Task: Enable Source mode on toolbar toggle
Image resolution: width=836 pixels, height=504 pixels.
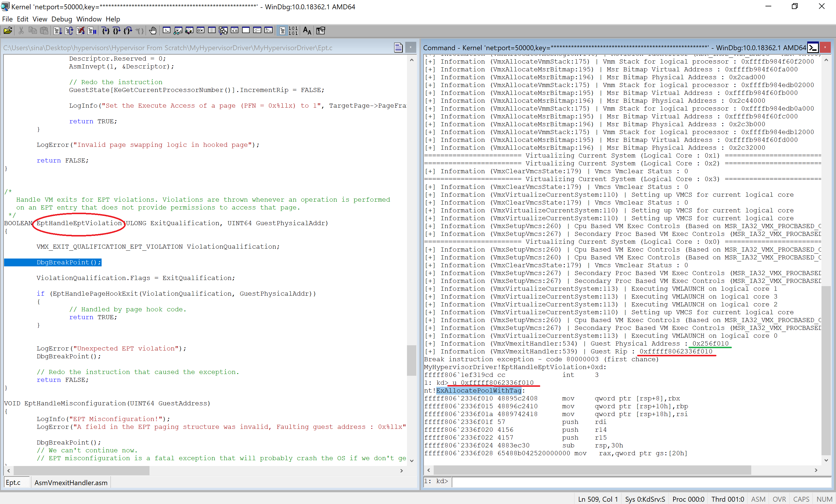Action: pos(282,31)
